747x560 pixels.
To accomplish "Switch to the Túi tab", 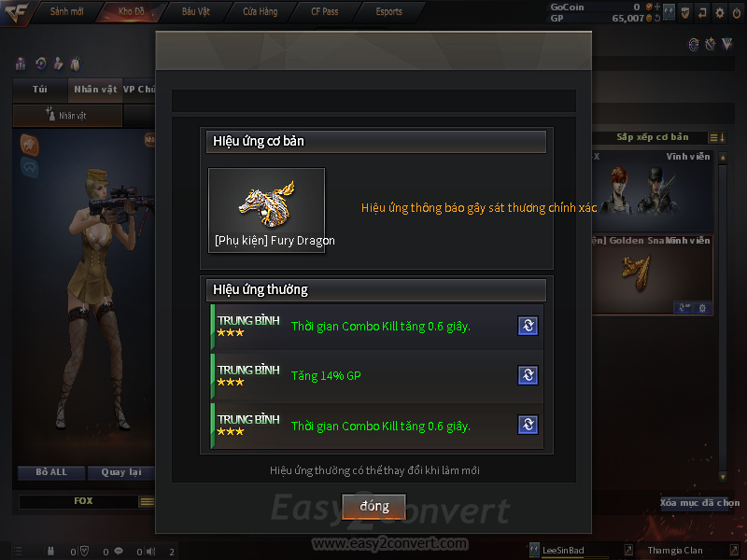I will (40, 90).
